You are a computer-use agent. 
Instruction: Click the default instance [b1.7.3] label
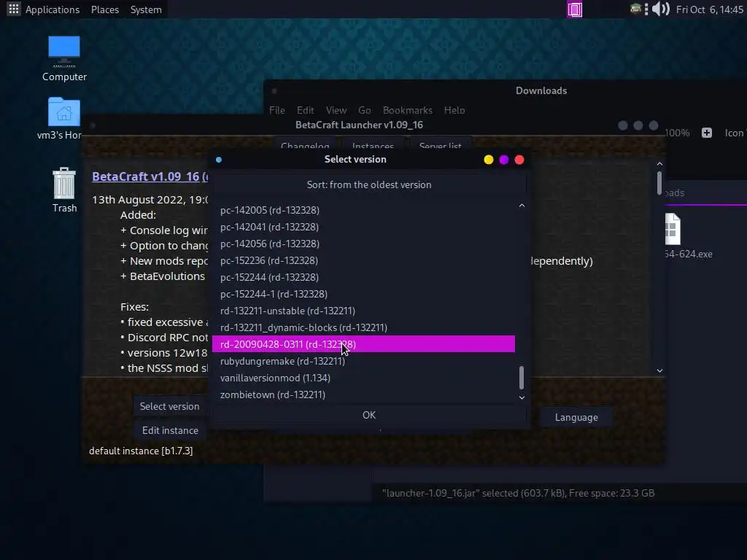point(141,451)
